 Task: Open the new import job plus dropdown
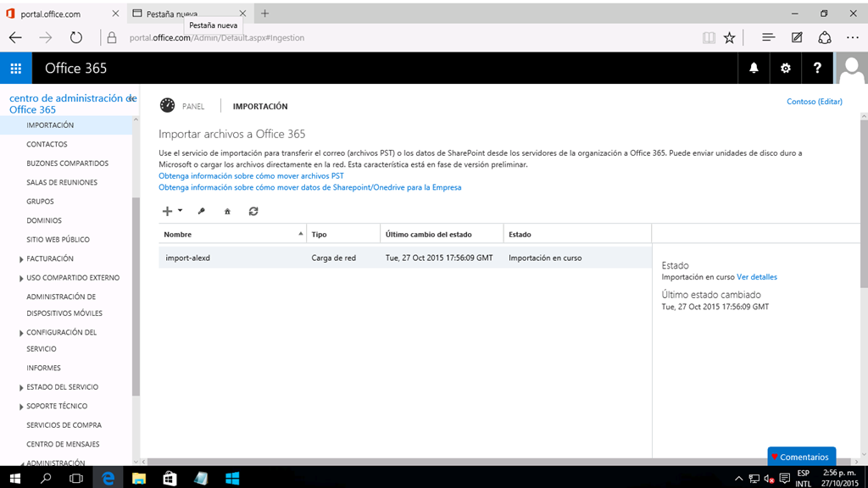[172, 211]
